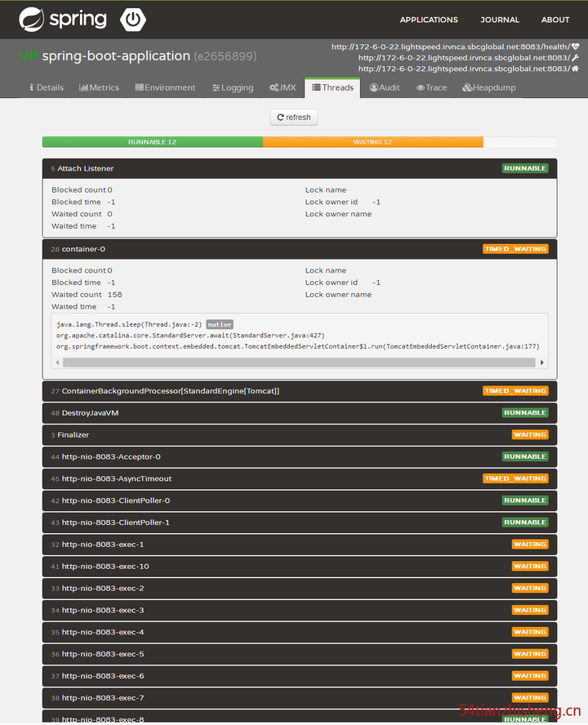
Task: Click the stack trace scrollbar right arrow
Action: coord(541,362)
